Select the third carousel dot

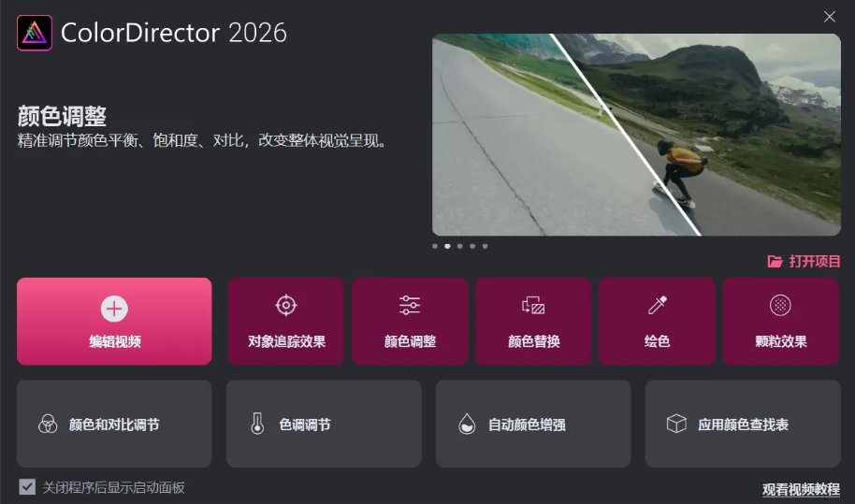click(x=459, y=246)
